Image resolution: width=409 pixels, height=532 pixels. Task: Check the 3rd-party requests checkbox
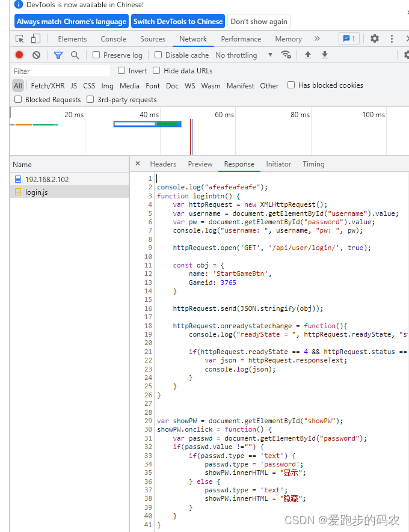click(90, 99)
